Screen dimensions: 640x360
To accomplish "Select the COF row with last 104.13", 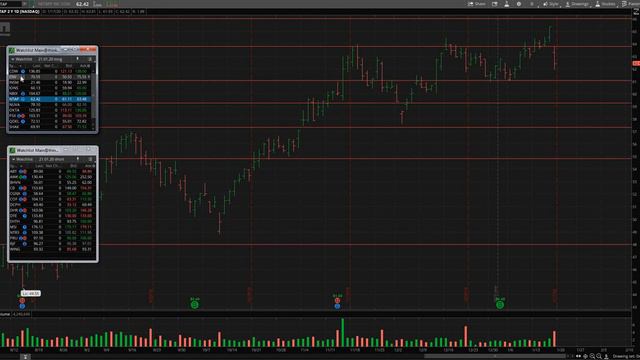I will (52, 199).
